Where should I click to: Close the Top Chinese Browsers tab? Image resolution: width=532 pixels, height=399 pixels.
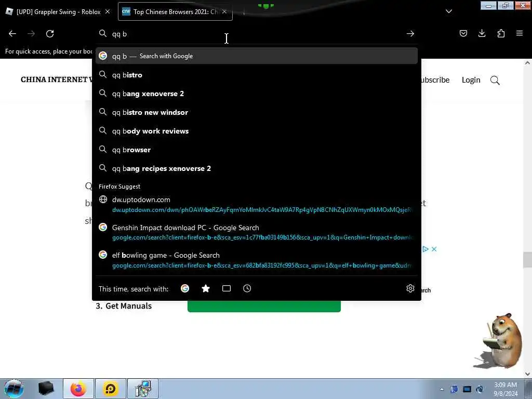coord(224,11)
